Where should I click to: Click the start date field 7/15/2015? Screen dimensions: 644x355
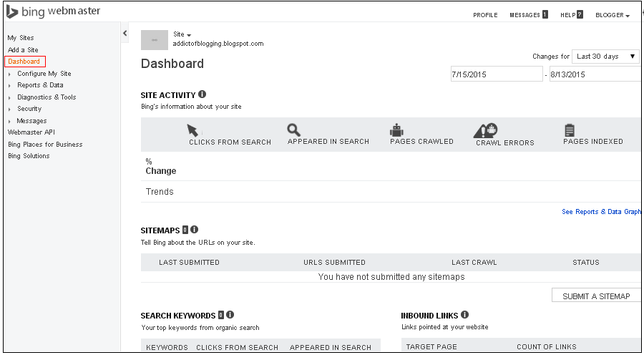click(497, 74)
